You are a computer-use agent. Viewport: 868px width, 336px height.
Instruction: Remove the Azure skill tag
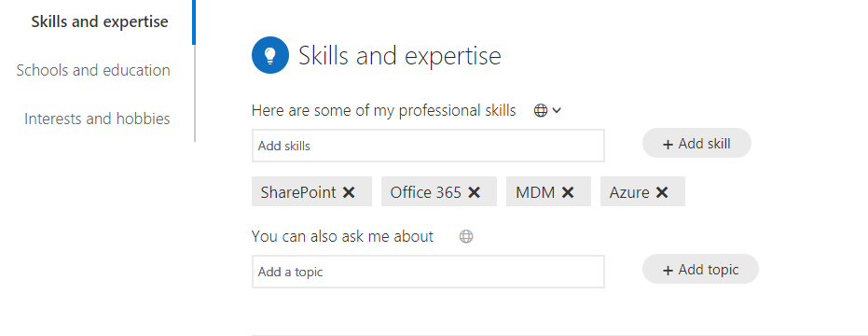[x=662, y=192]
